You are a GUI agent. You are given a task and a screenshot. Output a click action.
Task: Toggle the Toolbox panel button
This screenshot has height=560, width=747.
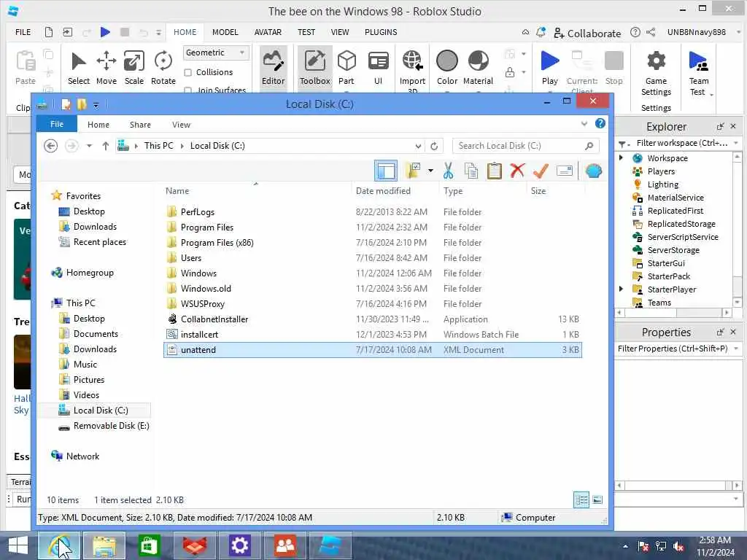click(314, 66)
